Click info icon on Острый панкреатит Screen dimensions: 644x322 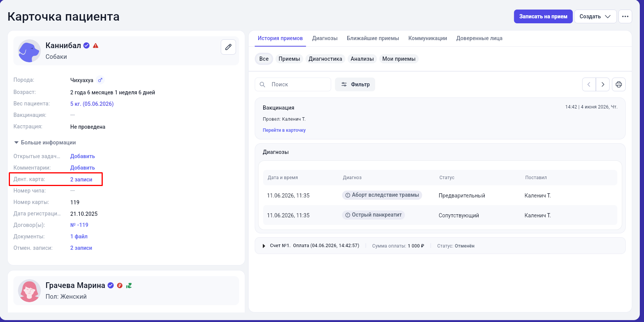click(x=348, y=215)
